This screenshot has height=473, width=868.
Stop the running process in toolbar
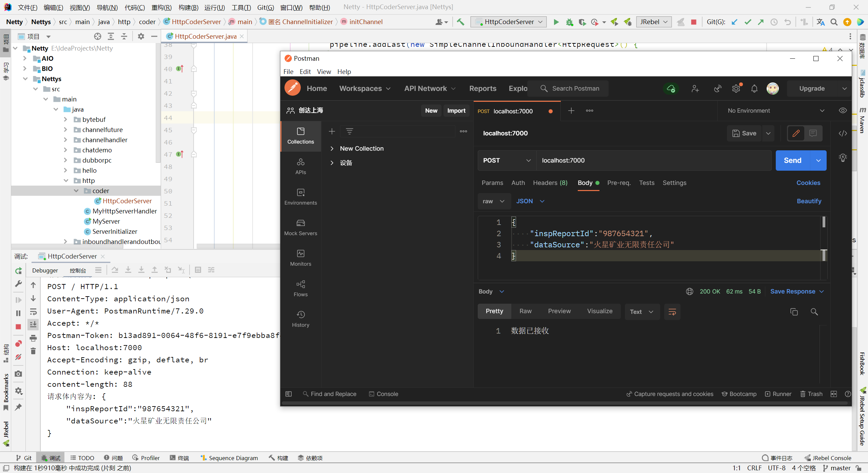pos(694,22)
